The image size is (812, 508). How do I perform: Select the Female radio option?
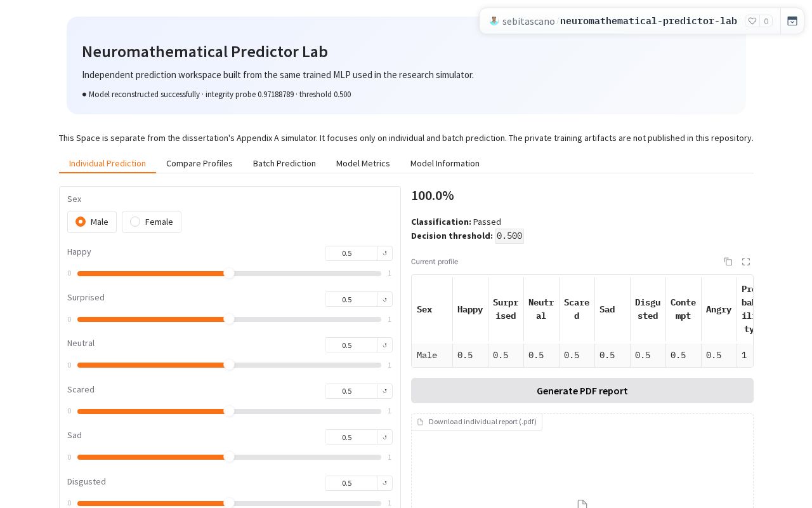pyautogui.click(x=152, y=222)
